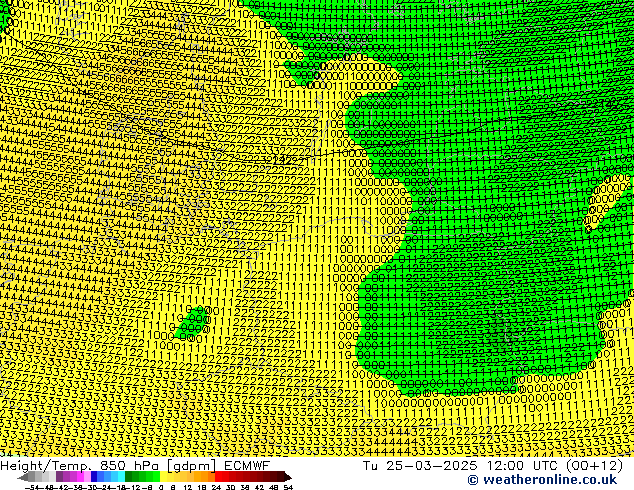Click the dark blue swatch in the legend
The image size is (634, 490).
pos(94,477)
